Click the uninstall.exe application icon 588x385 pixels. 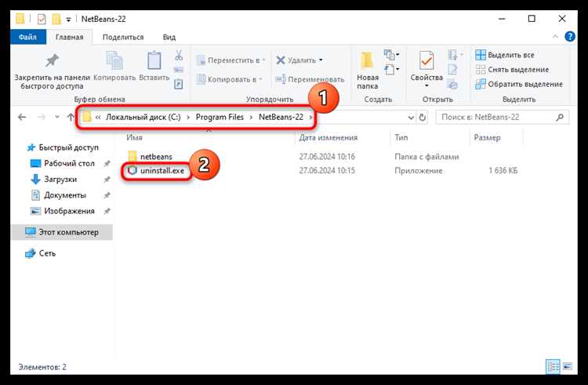[x=132, y=171]
